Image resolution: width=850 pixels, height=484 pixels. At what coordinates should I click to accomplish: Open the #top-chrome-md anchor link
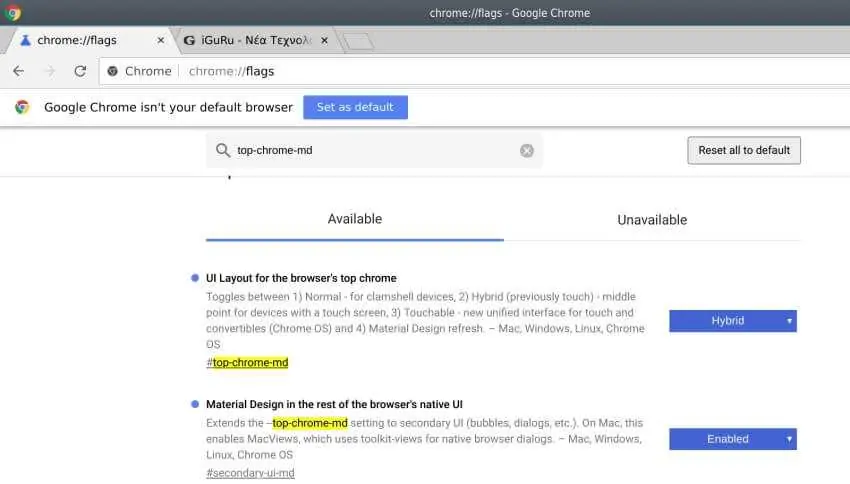(247, 363)
